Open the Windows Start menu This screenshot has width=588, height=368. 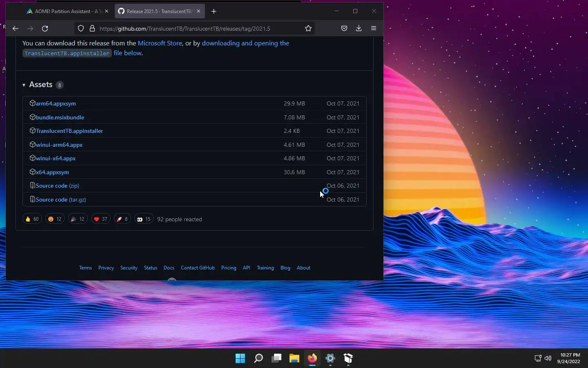coord(240,359)
